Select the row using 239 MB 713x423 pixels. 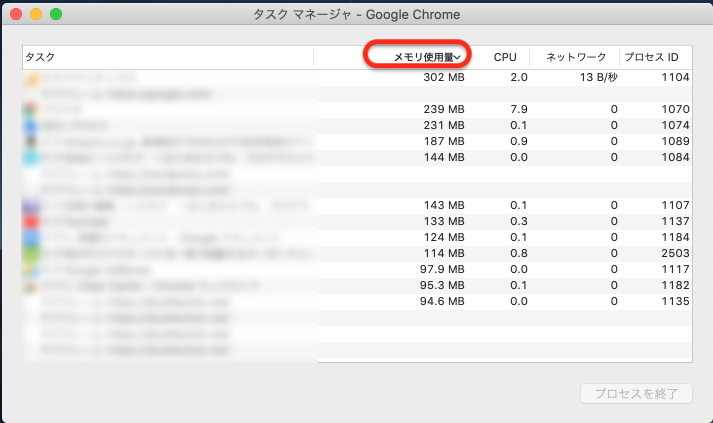pos(357,109)
